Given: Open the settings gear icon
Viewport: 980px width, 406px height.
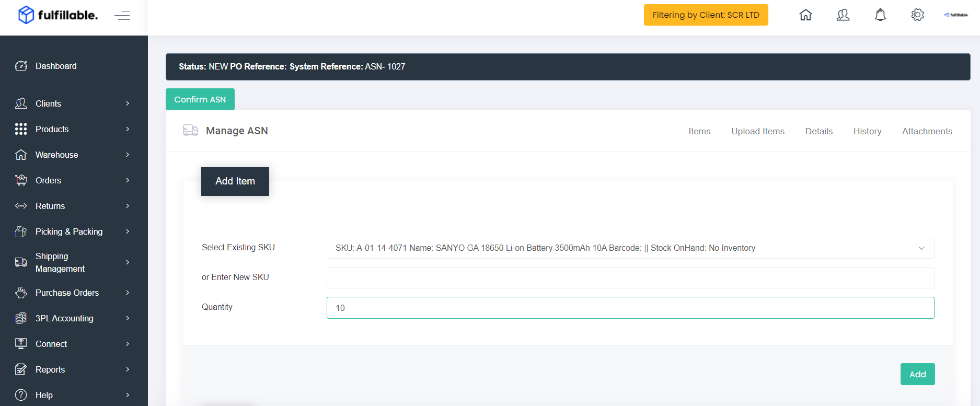Looking at the screenshot, I should pos(918,15).
